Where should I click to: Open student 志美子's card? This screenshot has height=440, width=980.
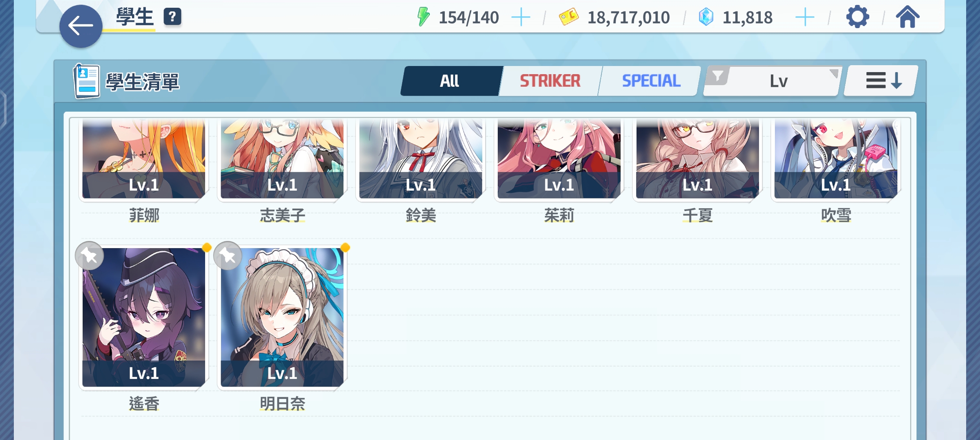pyautogui.click(x=282, y=159)
